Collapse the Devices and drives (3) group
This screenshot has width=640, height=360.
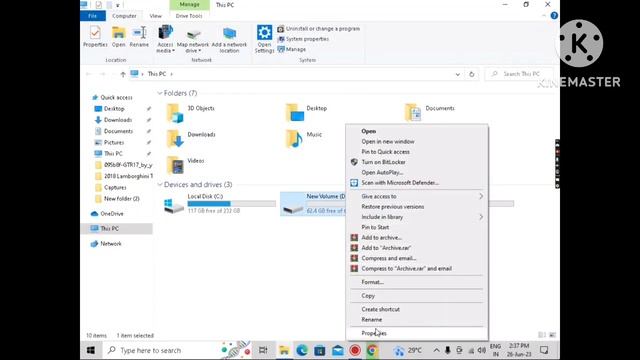click(x=160, y=185)
